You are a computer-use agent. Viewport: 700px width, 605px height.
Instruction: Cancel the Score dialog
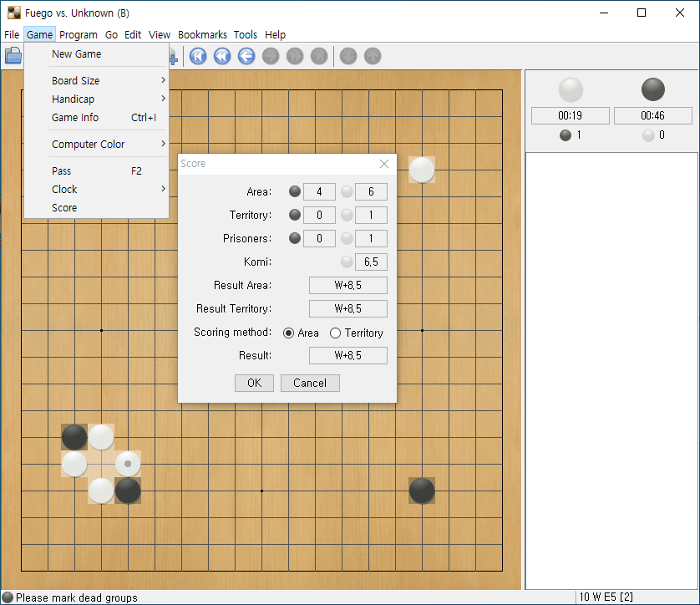pyautogui.click(x=310, y=383)
